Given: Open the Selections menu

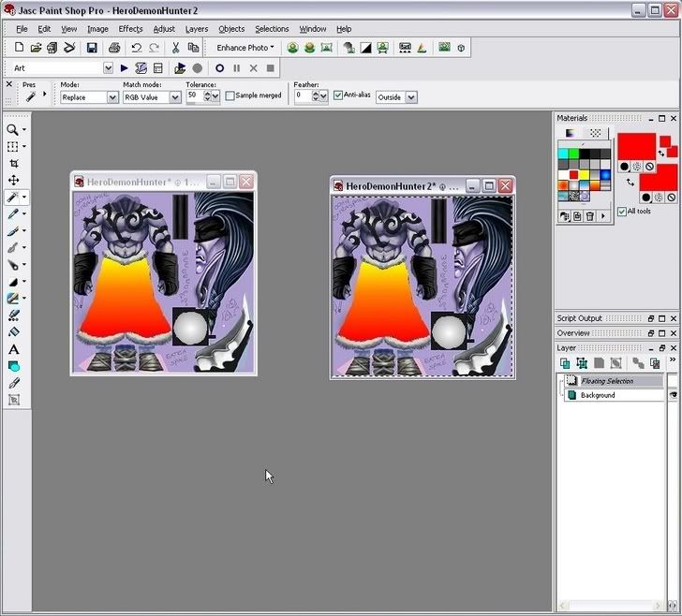Looking at the screenshot, I should click(x=272, y=29).
